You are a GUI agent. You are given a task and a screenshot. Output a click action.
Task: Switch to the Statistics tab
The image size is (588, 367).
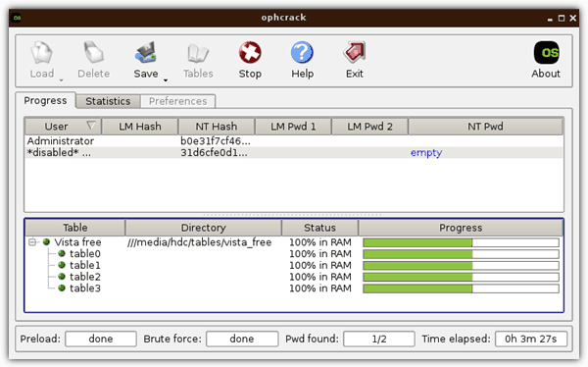[108, 101]
